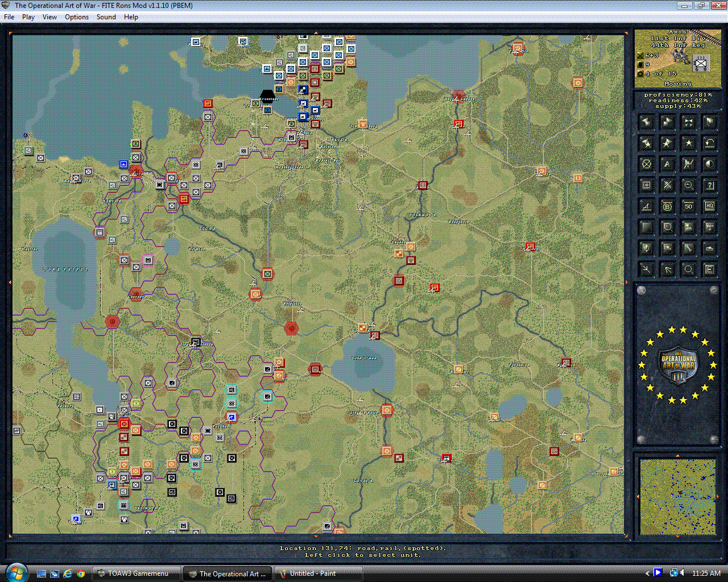Screen dimensions: 728x582
Task: Click the plain magnifying glass button
Action: coord(688,269)
